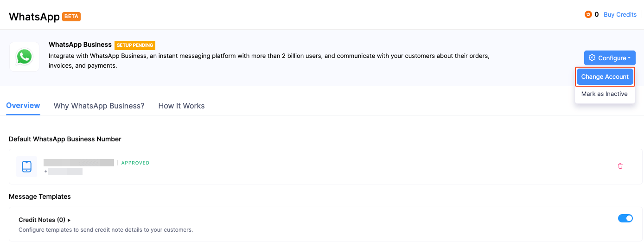Click the SETUP PENDING status badge
This screenshot has height=247, width=644.
[x=135, y=45]
